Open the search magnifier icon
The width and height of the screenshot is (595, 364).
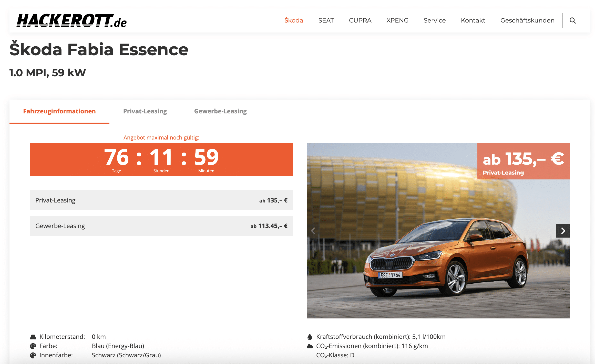(x=572, y=20)
